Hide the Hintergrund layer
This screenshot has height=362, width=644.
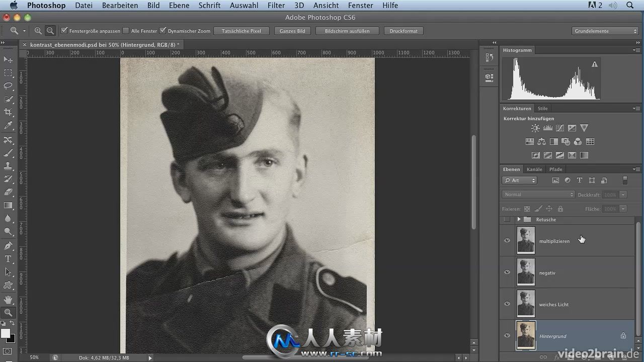pyautogui.click(x=507, y=335)
